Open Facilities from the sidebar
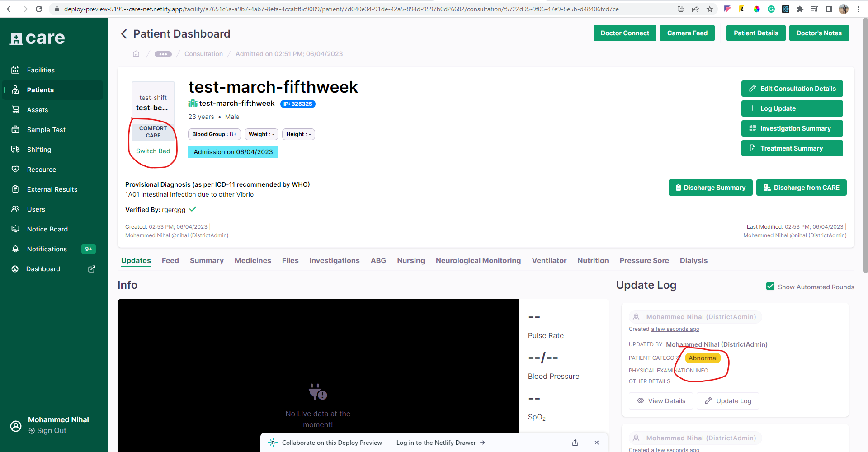This screenshot has width=868, height=452. click(16, 70)
